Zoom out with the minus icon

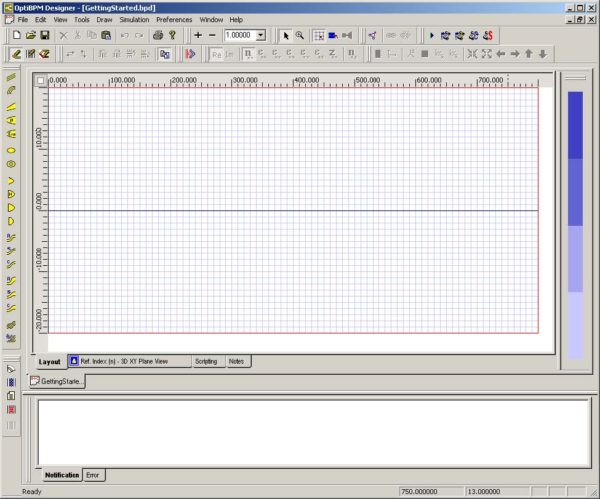tap(212, 35)
